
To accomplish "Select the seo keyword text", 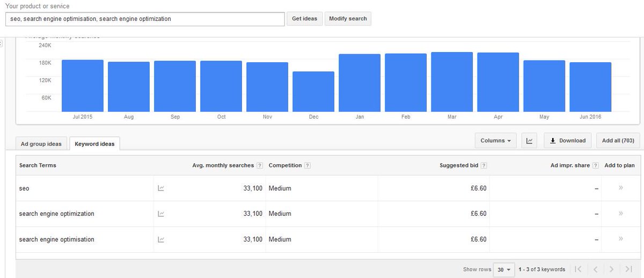I will (x=24, y=188).
